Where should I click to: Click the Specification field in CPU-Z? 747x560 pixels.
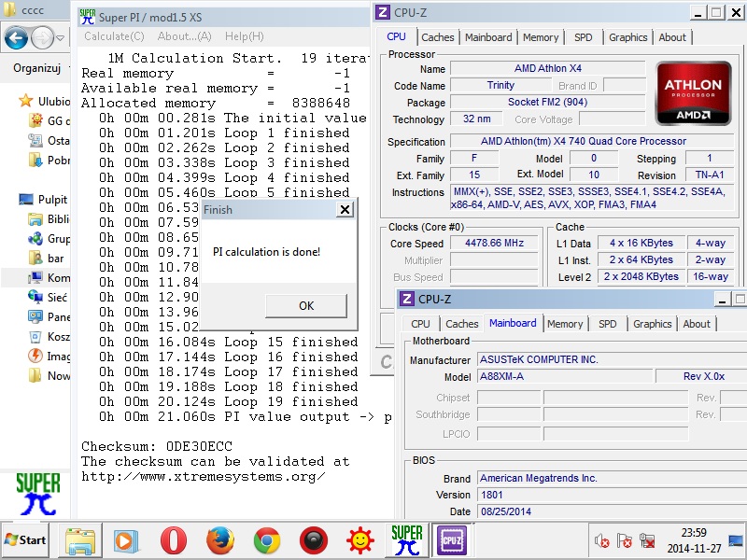click(x=591, y=141)
